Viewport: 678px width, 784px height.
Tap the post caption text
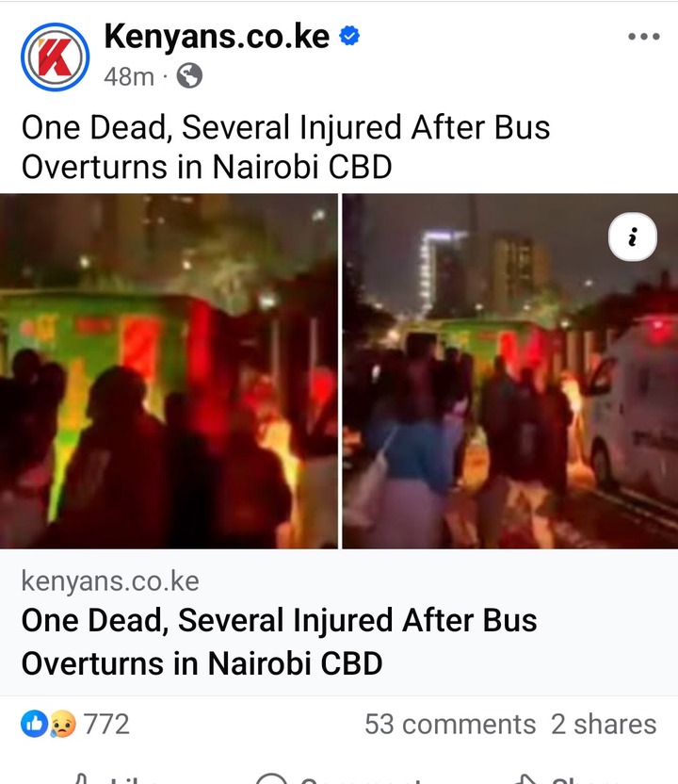(x=285, y=146)
